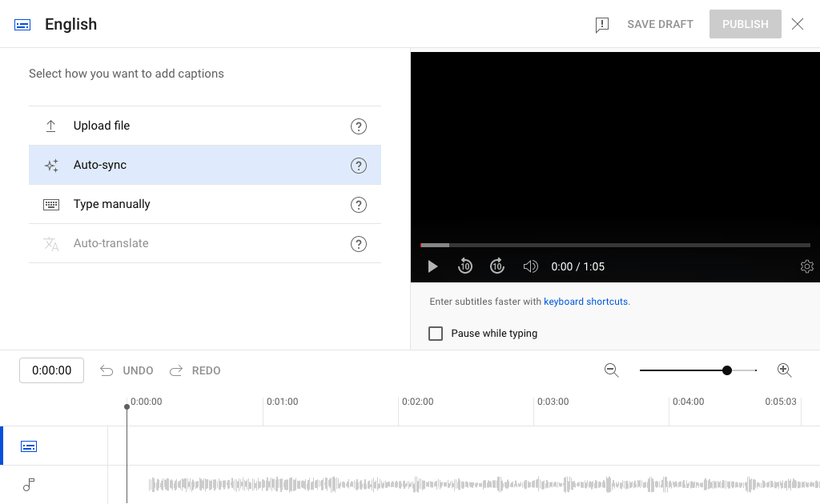Viewport: 820px width, 504px height.
Task: Open the subtitles track panel icon
Action: (28, 446)
